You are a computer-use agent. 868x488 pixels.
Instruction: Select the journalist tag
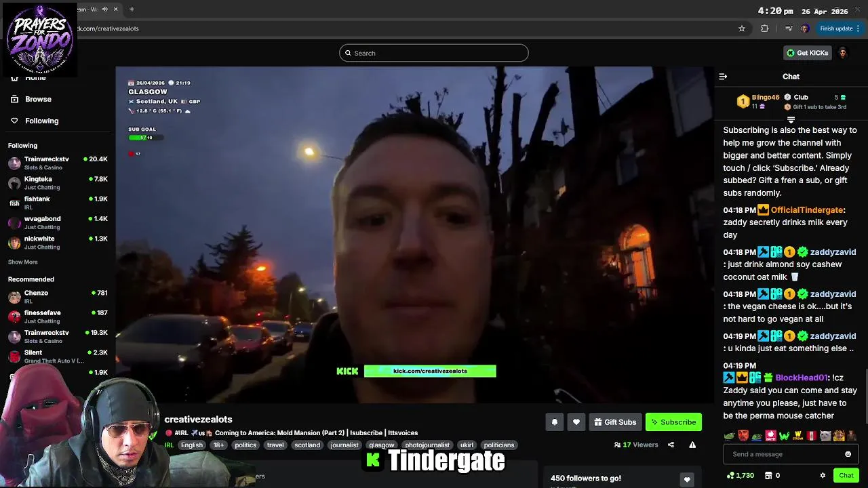pyautogui.click(x=344, y=445)
